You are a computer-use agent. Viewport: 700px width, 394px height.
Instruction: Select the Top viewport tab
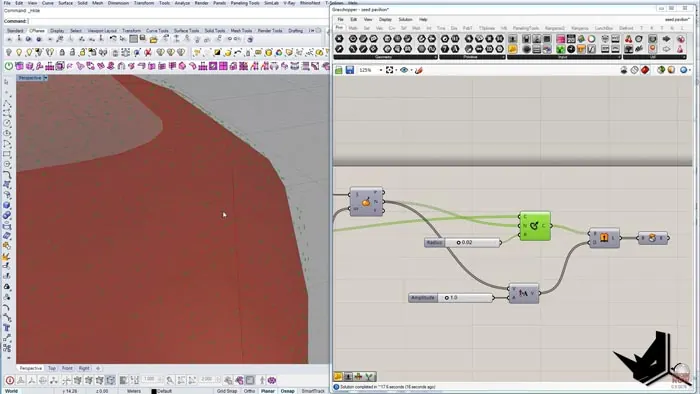pyautogui.click(x=52, y=368)
